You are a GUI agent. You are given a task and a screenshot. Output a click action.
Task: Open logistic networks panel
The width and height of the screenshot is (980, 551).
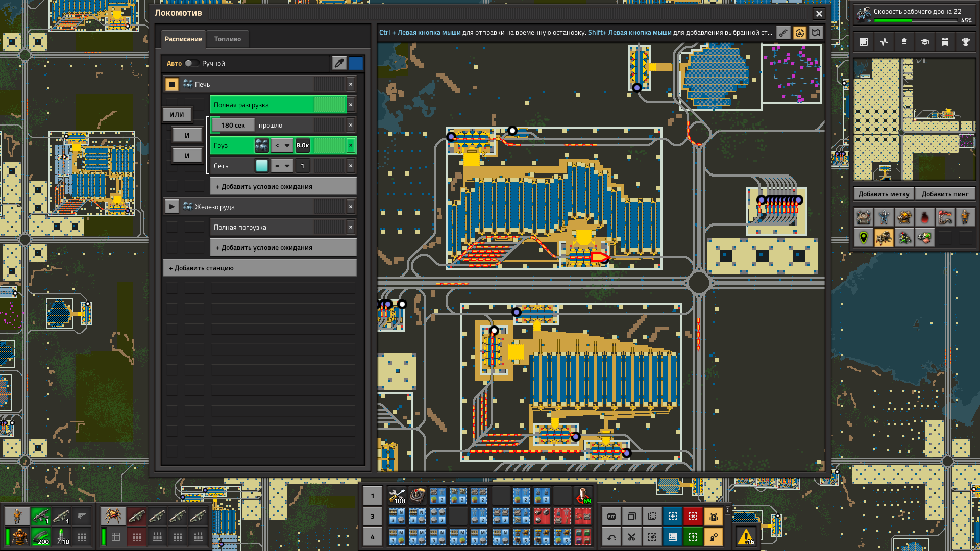coord(904,42)
